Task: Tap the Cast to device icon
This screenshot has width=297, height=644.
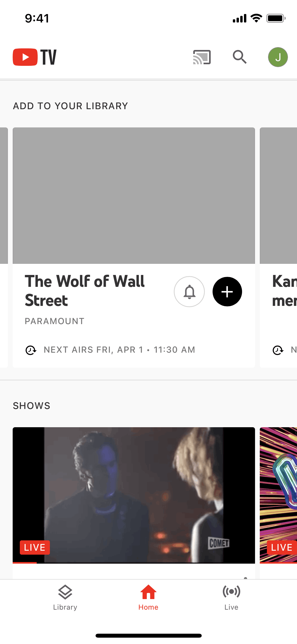Action: click(x=202, y=57)
